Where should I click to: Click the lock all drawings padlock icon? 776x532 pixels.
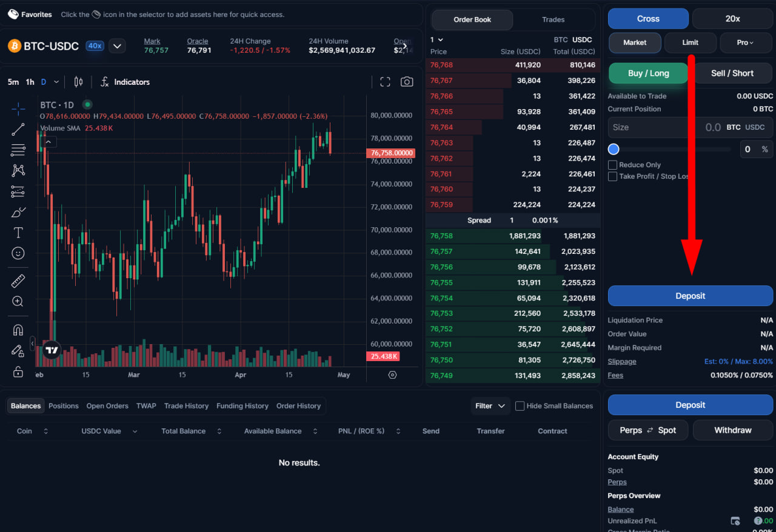18,371
